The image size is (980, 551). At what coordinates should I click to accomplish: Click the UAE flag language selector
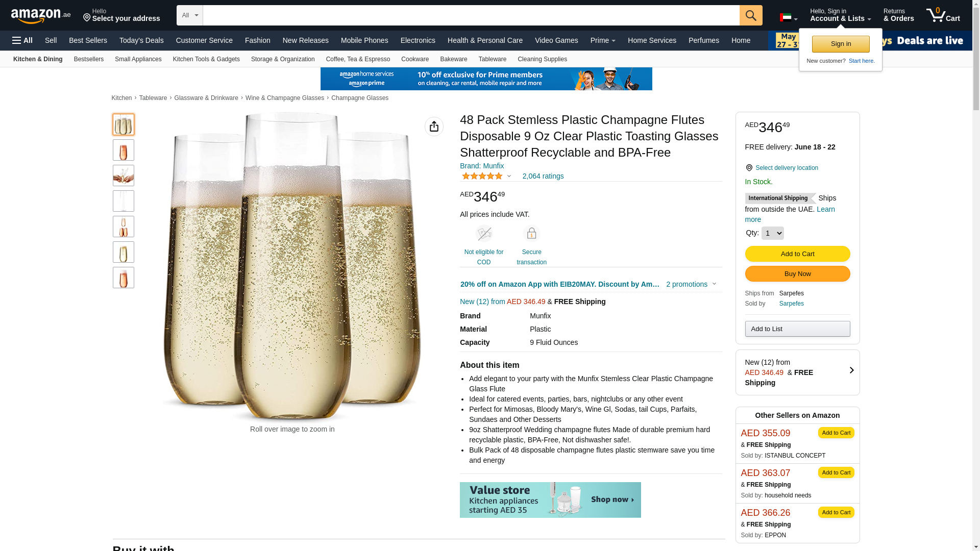788,17
